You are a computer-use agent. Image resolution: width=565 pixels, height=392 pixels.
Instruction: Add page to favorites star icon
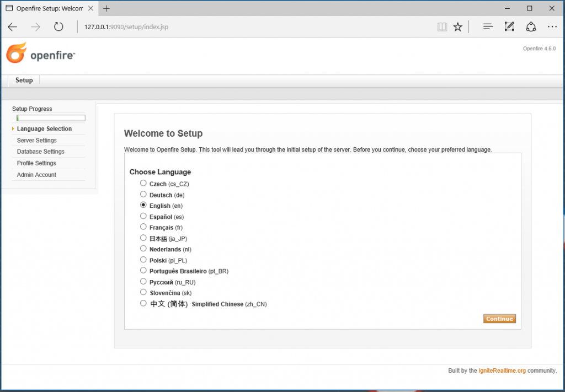(x=457, y=26)
